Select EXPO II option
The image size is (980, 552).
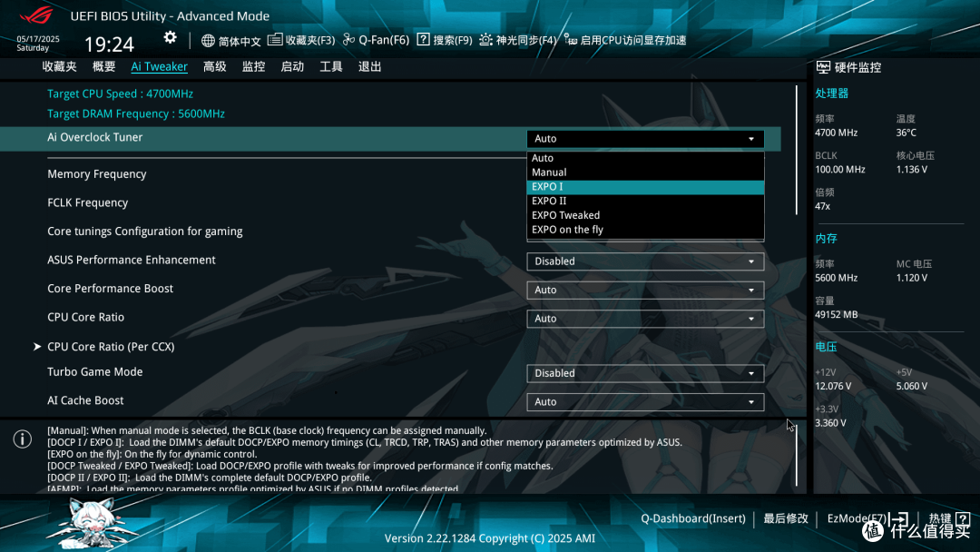pos(645,202)
